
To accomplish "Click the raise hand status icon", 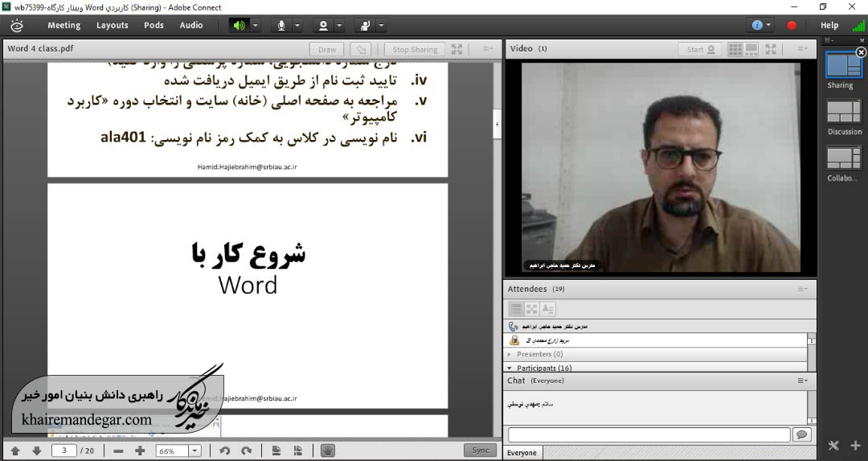I will pyautogui.click(x=366, y=26).
